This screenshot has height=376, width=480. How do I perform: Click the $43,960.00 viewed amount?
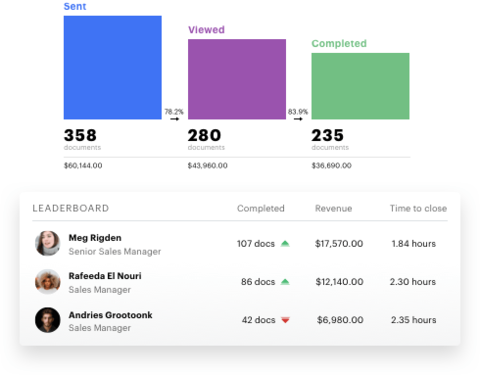207,166
